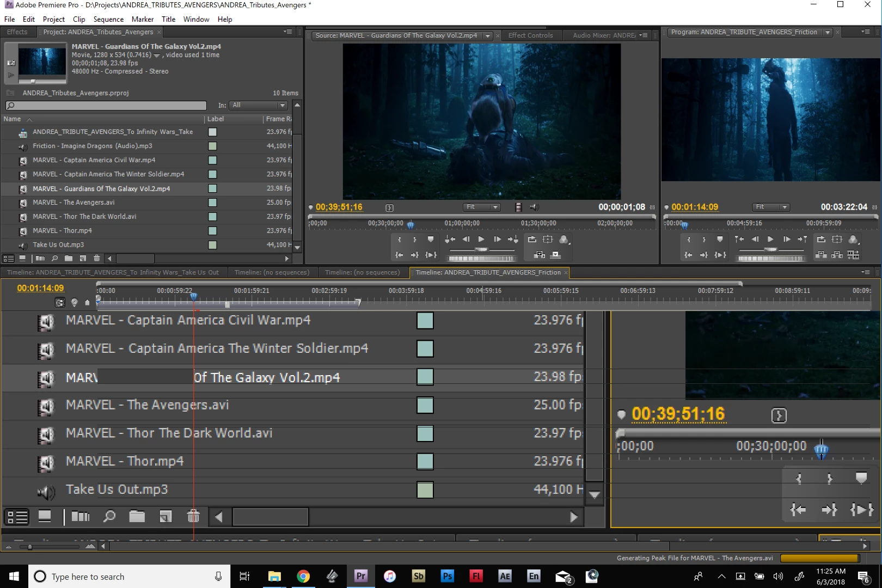The width and height of the screenshot is (882, 588).
Task: Click Lift button in the Program monitor
Action: pyautogui.click(x=821, y=254)
